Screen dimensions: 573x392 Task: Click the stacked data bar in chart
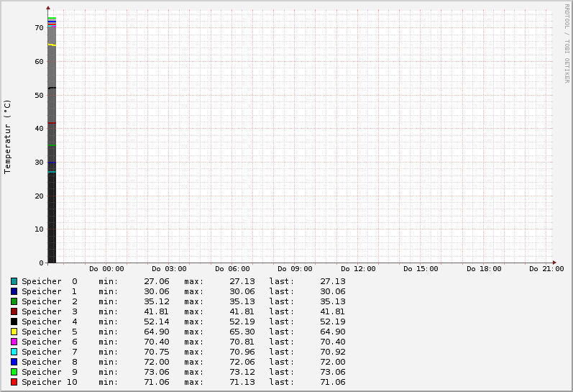pos(52,140)
